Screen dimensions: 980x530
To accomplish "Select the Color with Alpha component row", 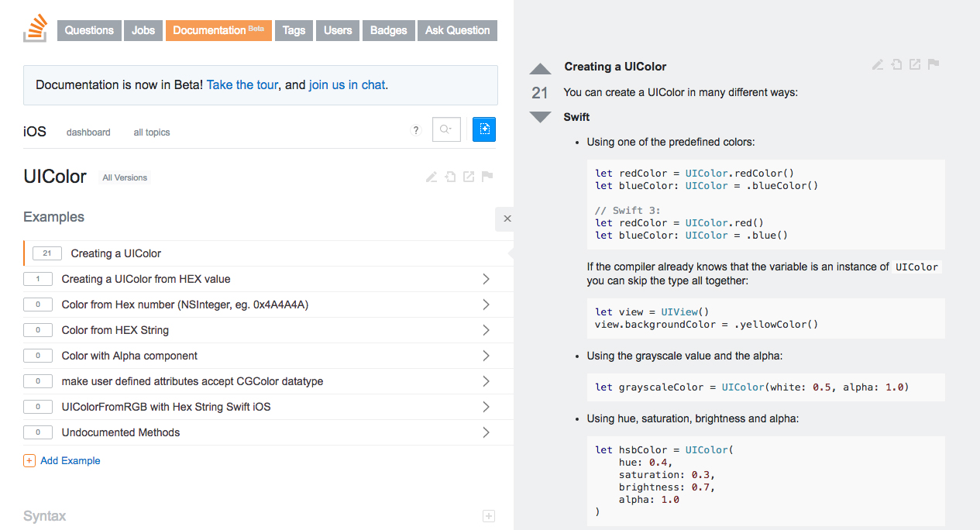I will [129, 356].
